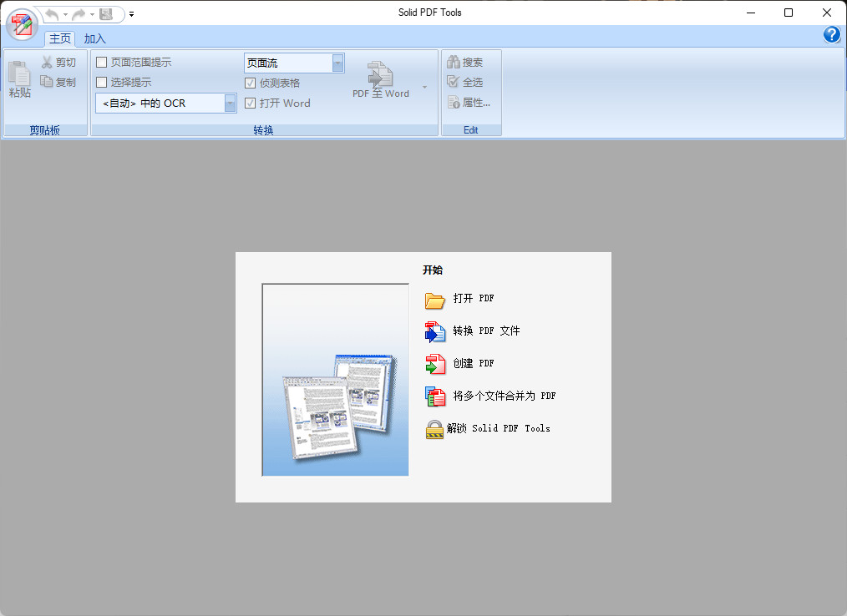This screenshot has height=616, width=847.
Task: Click the Save icon in quick access toolbar
Action: [x=106, y=14]
